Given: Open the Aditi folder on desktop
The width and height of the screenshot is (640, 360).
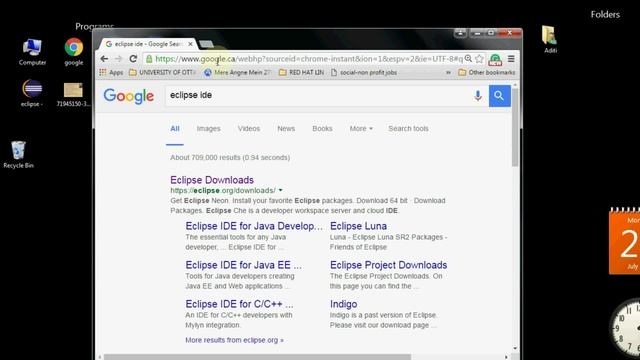Looking at the screenshot, I should (550, 39).
